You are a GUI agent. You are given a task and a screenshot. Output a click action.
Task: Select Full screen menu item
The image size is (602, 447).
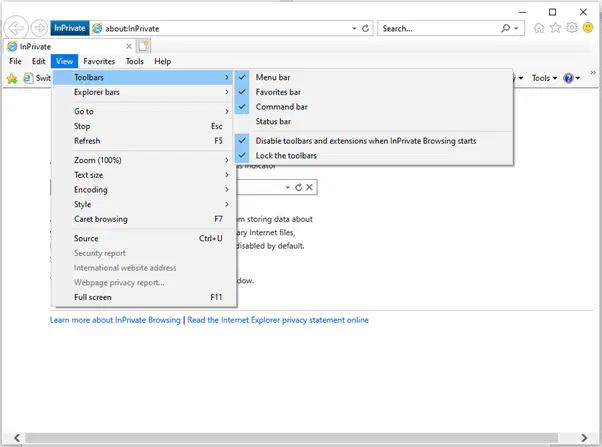(143, 297)
